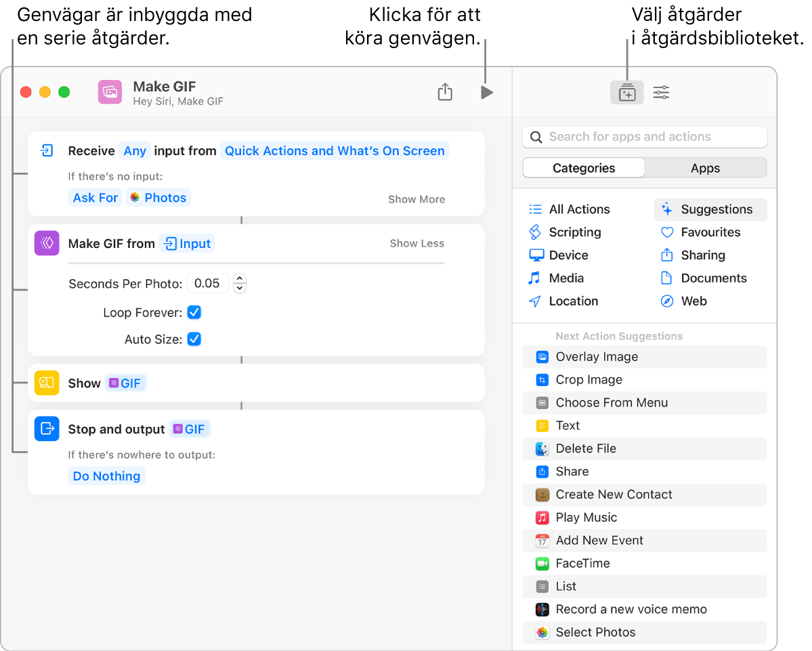Screen dimensions: 812x651
Task: Add the Add New Event action
Action: [644, 540]
